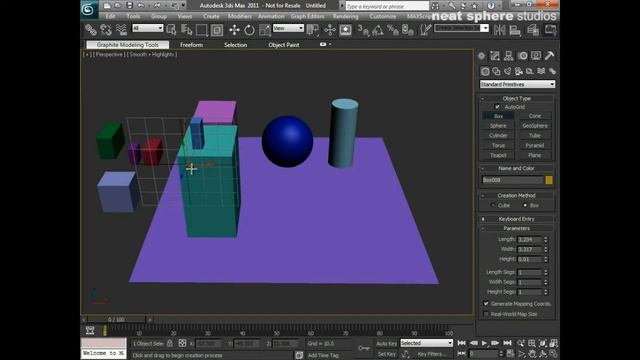The image size is (640, 360).
Task: Click the object color swatch
Action: (549, 180)
